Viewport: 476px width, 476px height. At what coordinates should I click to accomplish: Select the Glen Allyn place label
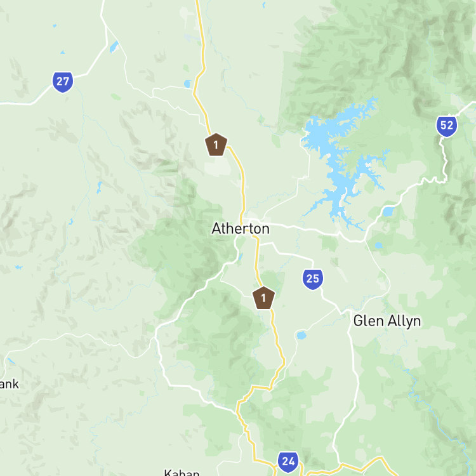[x=387, y=321]
